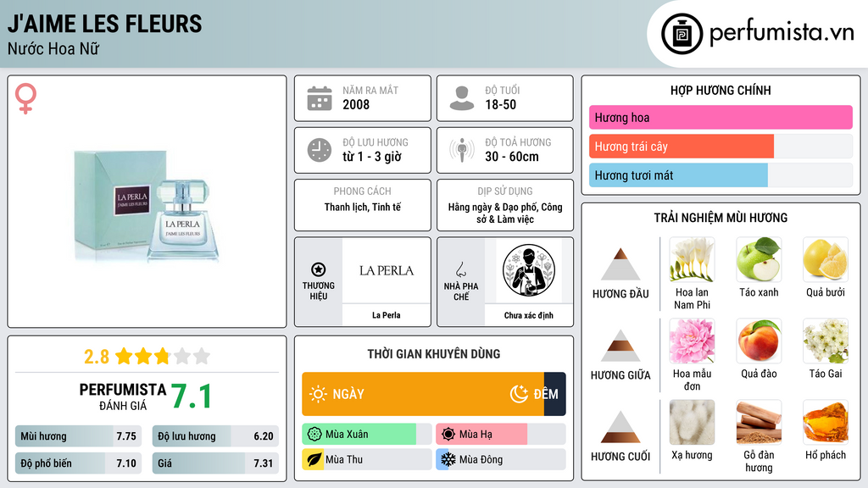Click the sun icon next to Ngày
This screenshot has height=488, width=868.
tap(319, 394)
